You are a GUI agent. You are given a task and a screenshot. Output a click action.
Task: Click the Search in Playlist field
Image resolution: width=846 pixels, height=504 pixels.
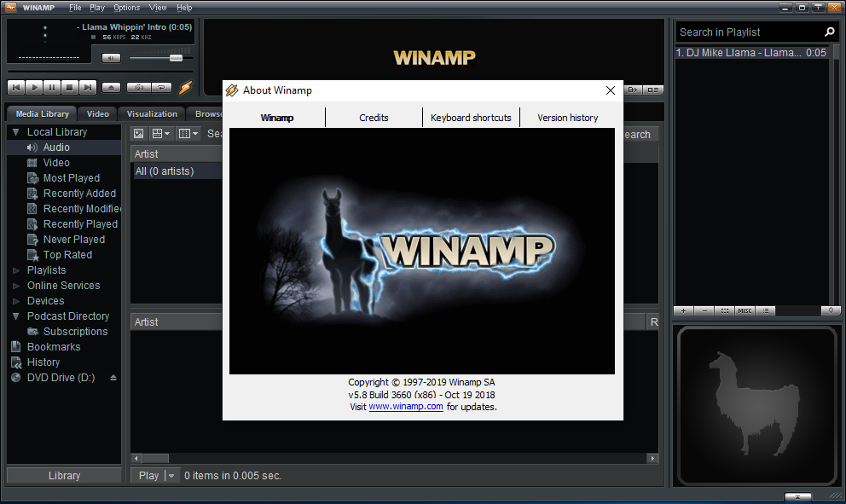749,32
